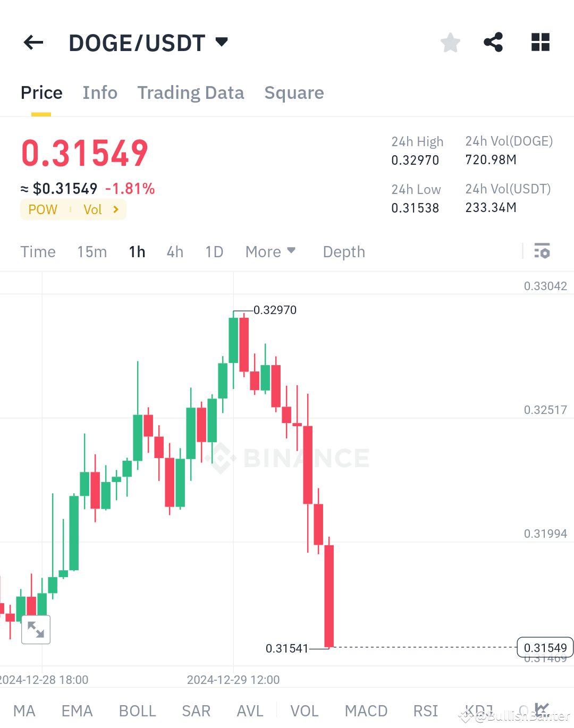Switch to the Info tab
The height and width of the screenshot is (728, 574).
[100, 92]
